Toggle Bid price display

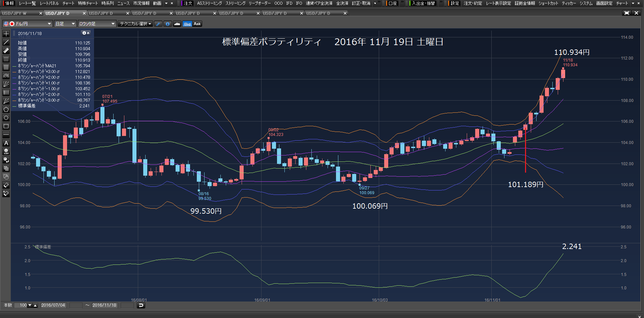point(187,24)
